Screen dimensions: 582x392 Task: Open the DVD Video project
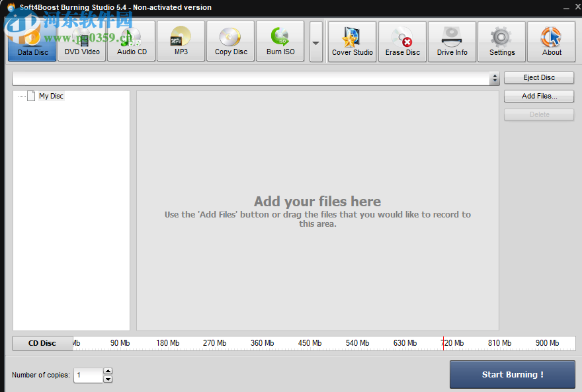(82, 41)
